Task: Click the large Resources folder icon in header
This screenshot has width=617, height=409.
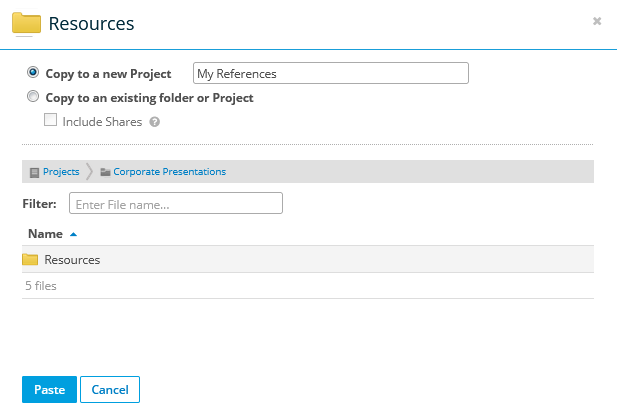Action: (x=26, y=23)
